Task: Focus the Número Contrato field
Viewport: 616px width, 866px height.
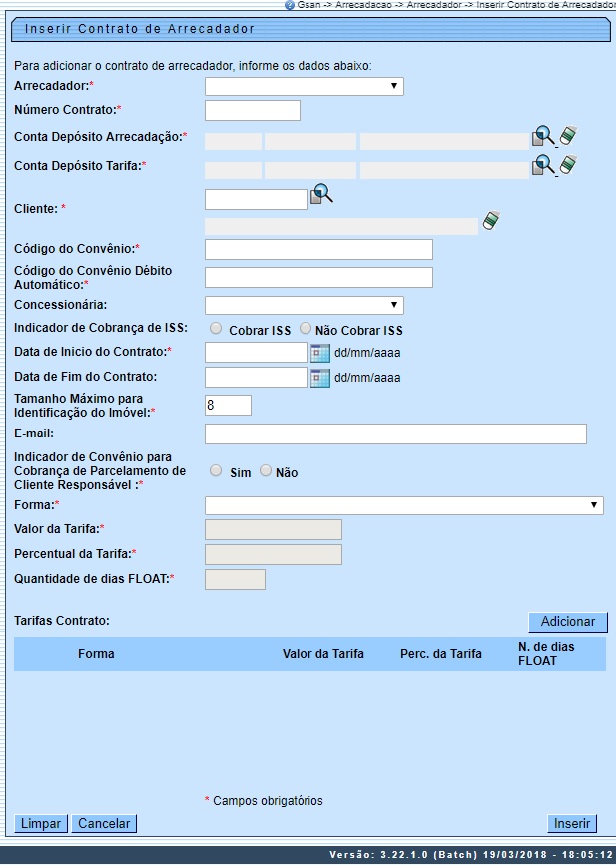Action: [x=253, y=110]
